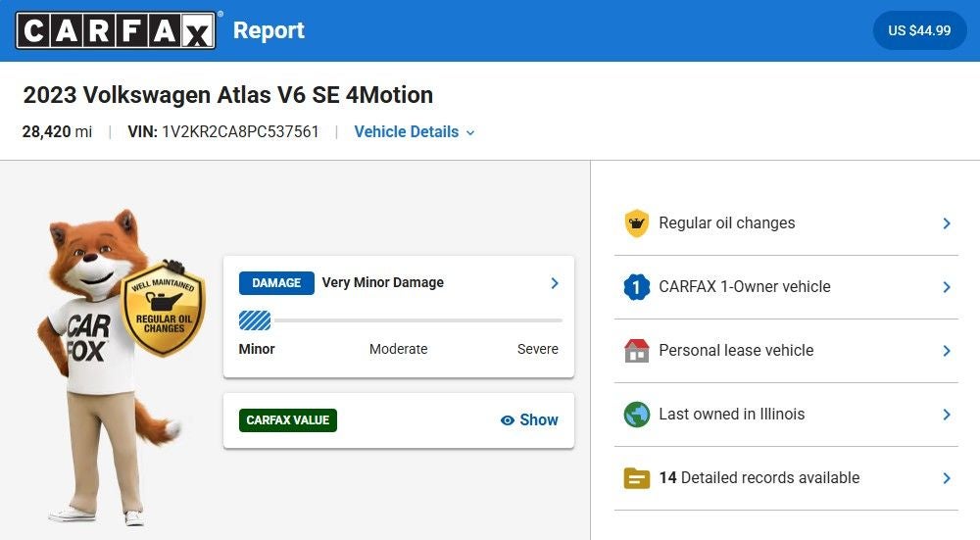Click the eye icon next to Show

pos(507,420)
